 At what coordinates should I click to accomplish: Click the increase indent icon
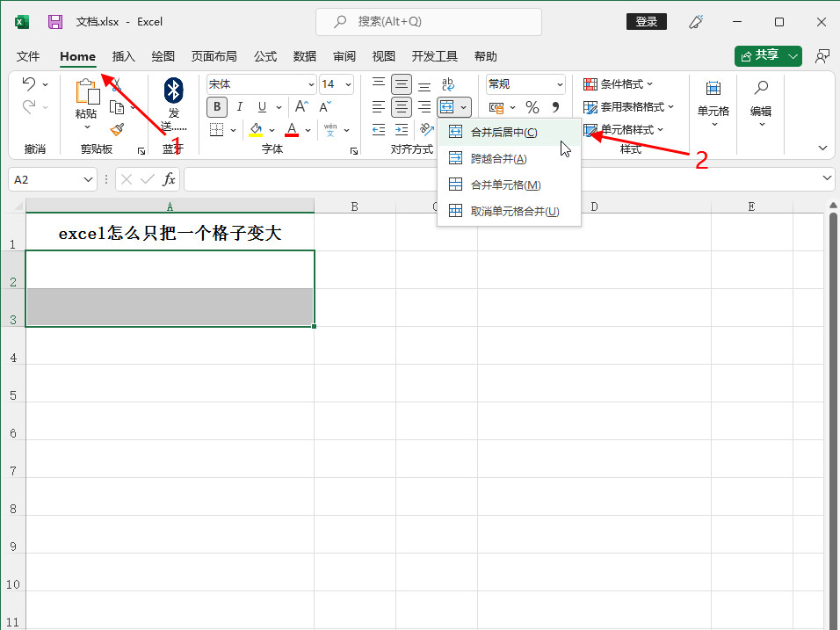tap(402, 130)
